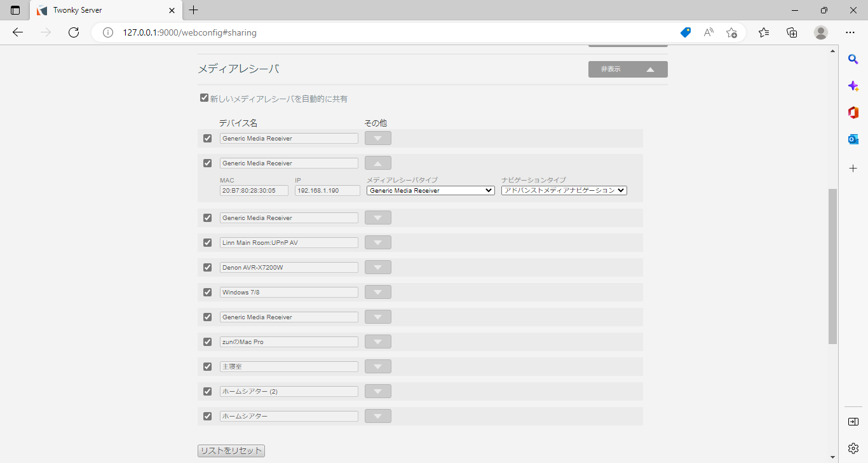Click the IP field 192.168.1.190
The width and height of the screenshot is (868, 463).
(327, 190)
